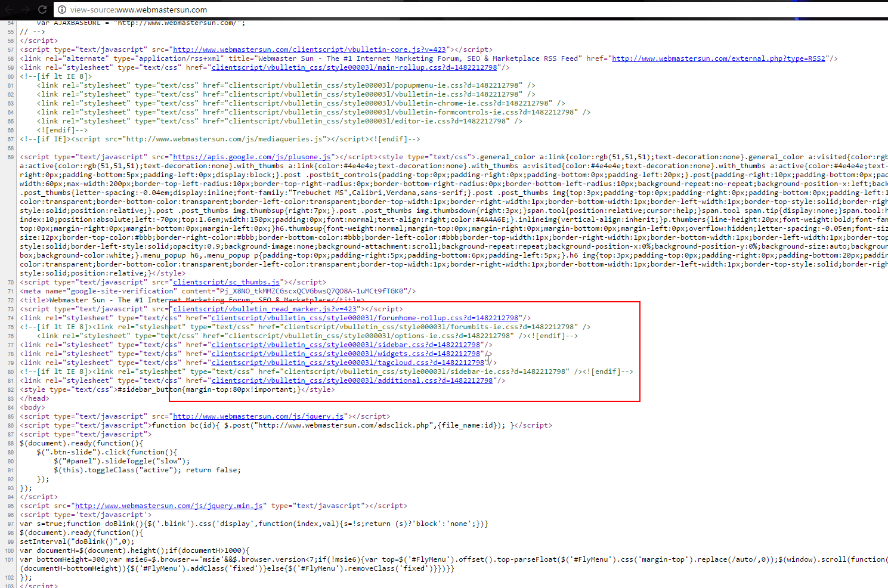Click the var bottomHeight=300 code line
Image resolution: width=888 pixels, height=588 pixels.
click(x=454, y=559)
